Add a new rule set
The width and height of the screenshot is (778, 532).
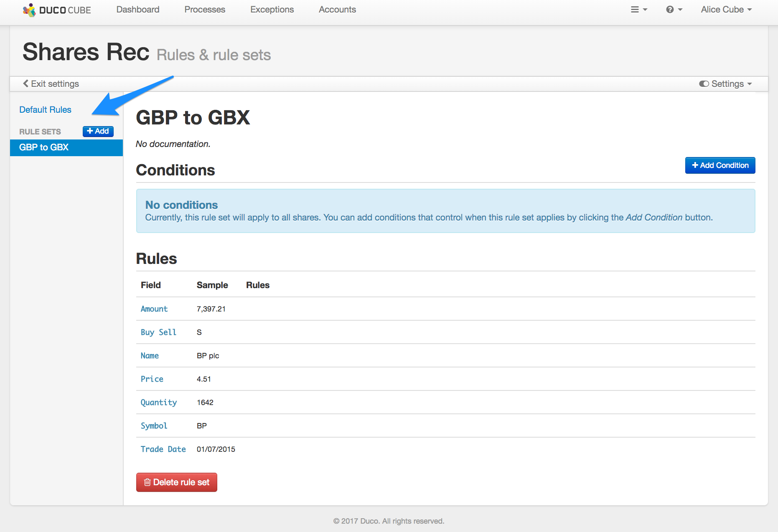tap(98, 131)
